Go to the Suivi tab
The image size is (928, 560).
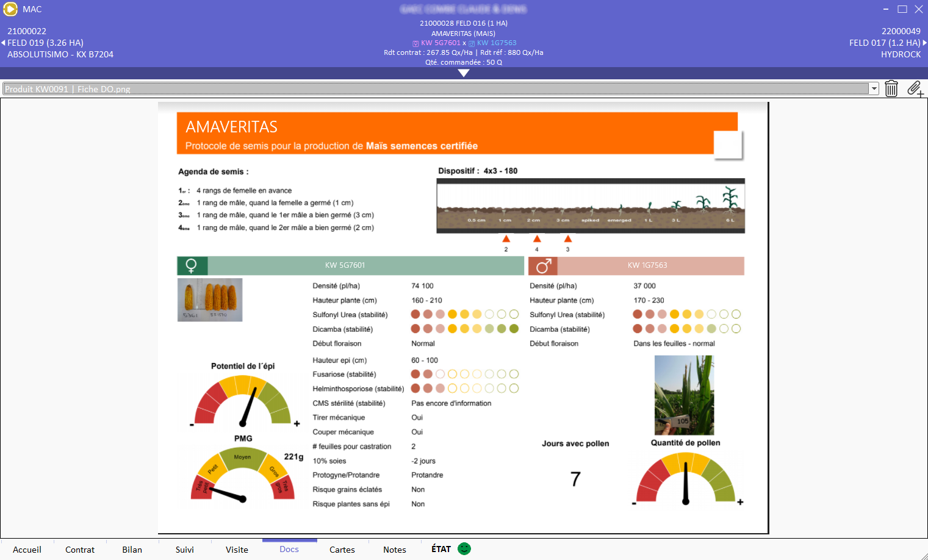185,550
